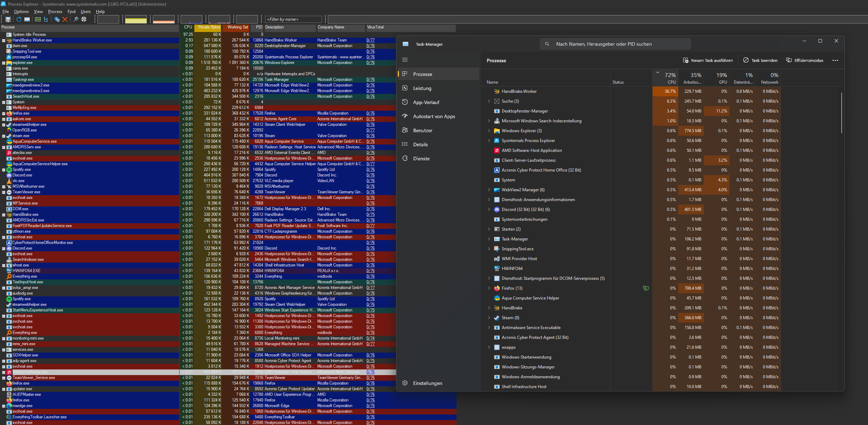868x425 pixels.
Task: Click the search magnifier icon in Task-Manager
Action: (547, 44)
